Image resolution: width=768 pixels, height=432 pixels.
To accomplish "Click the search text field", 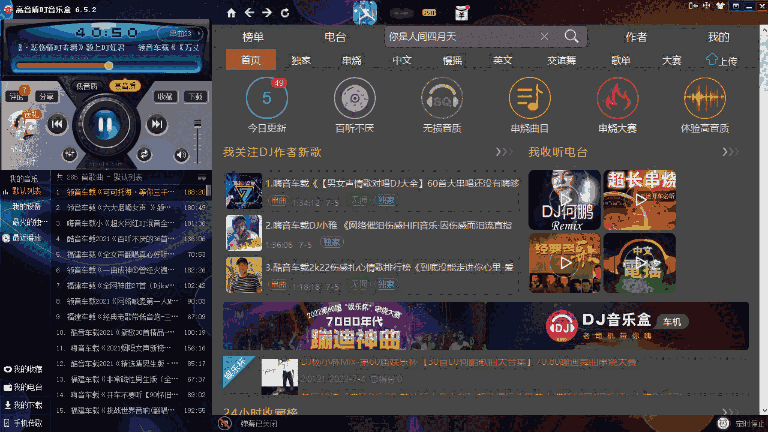I will pos(460,36).
